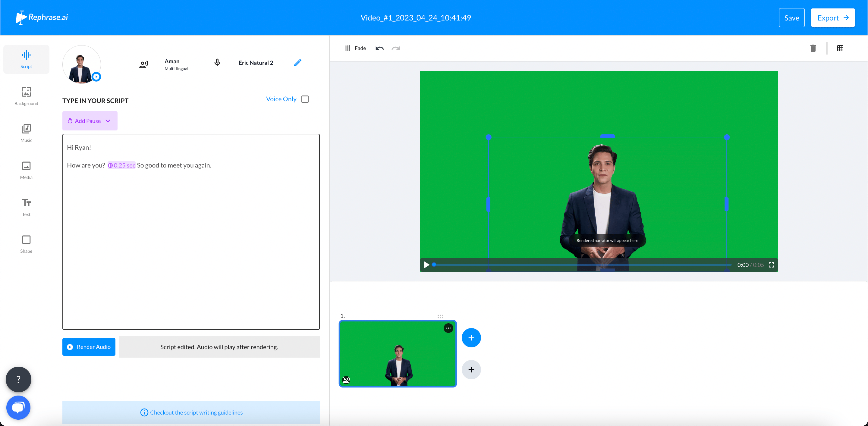Open the Music panel
Screen dimensions: 868x426
26,133
